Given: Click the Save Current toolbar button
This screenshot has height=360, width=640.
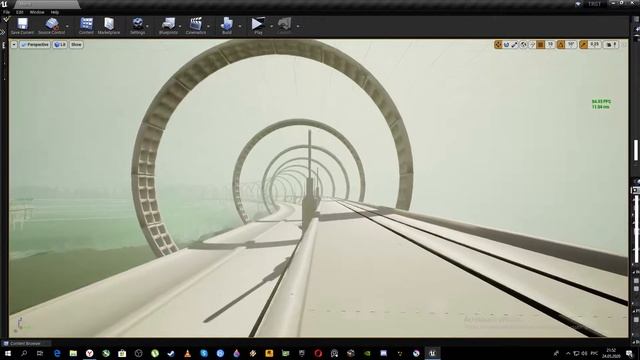Looking at the screenshot, I should click(x=22, y=26).
